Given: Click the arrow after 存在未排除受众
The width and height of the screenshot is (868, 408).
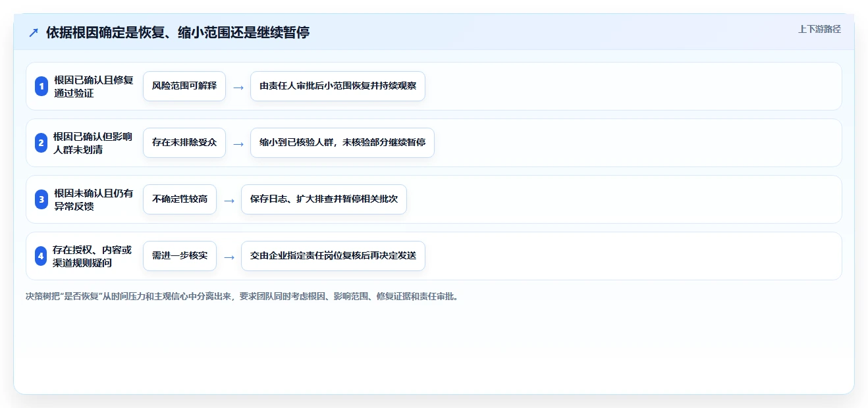Looking at the screenshot, I should point(238,143).
